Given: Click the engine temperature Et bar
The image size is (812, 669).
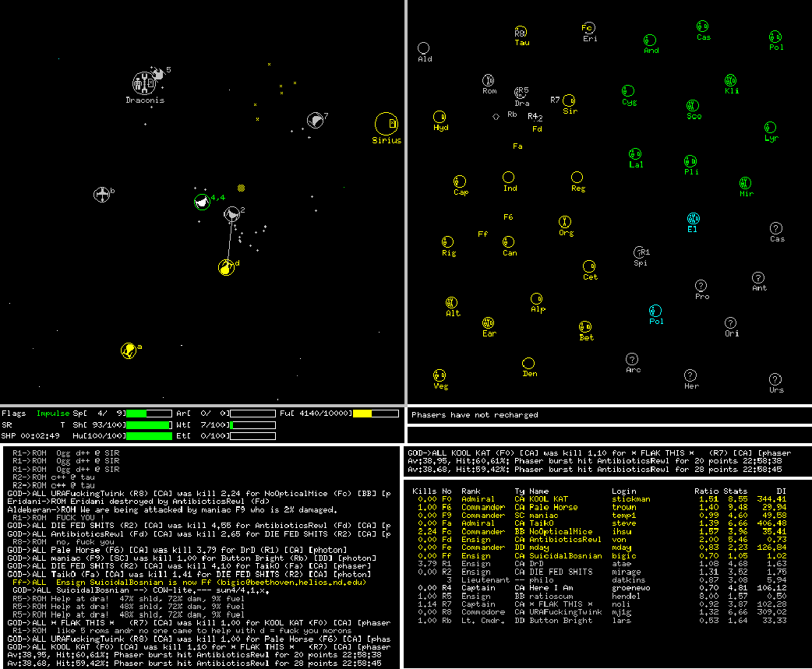Looking at the screenshot, I should (252, 436).
